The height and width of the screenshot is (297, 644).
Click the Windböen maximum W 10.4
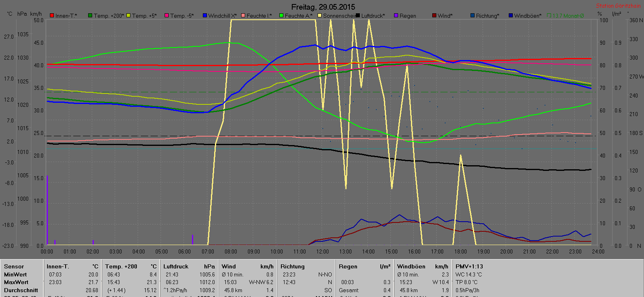441,282
